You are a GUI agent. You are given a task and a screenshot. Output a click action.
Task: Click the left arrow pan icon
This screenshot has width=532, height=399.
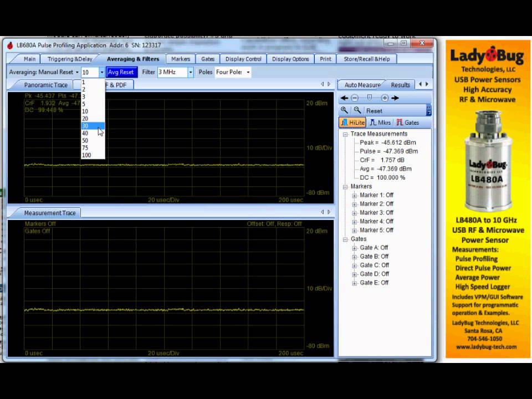344,98
